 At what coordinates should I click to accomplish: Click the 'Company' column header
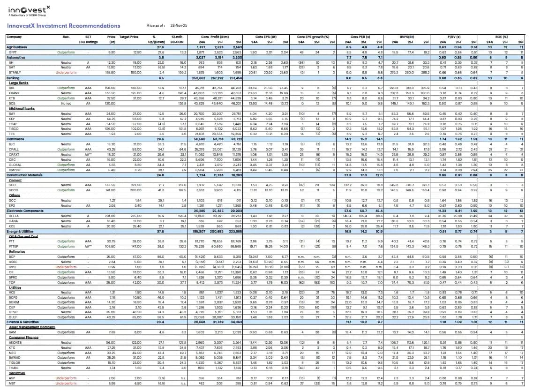(14, 37)
